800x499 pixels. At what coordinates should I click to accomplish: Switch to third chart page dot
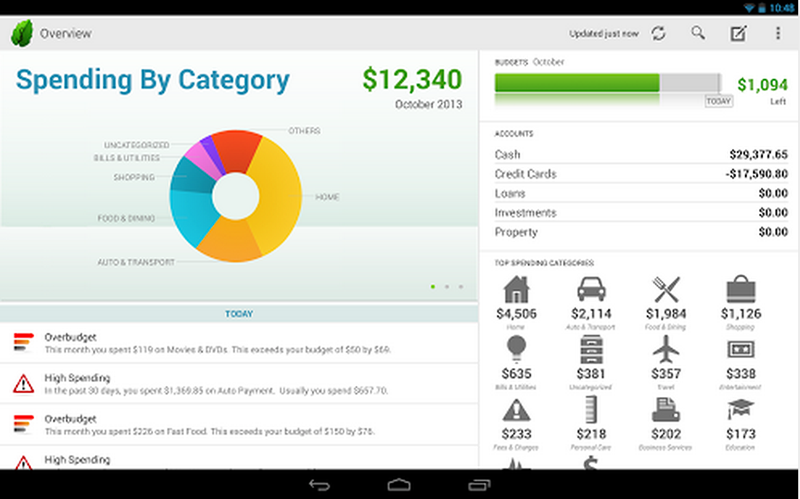(461, 287)
